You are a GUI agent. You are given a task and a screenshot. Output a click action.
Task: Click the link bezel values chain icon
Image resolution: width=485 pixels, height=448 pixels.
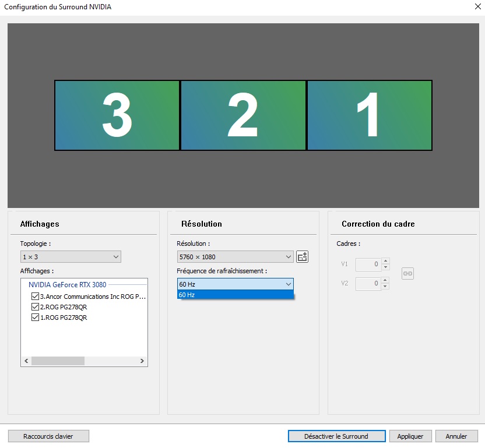coord(407,273)
